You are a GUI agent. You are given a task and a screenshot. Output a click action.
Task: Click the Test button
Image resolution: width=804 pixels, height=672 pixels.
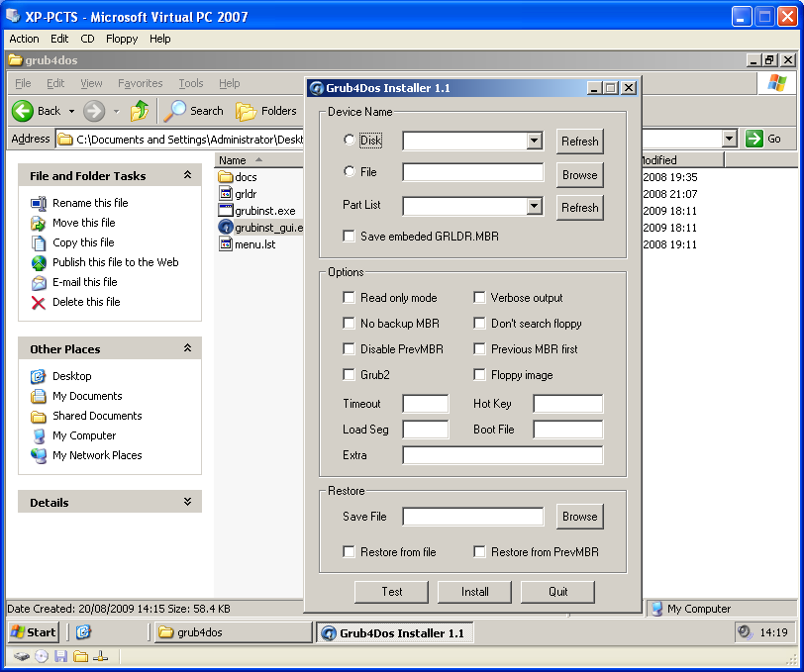[392, 592]
